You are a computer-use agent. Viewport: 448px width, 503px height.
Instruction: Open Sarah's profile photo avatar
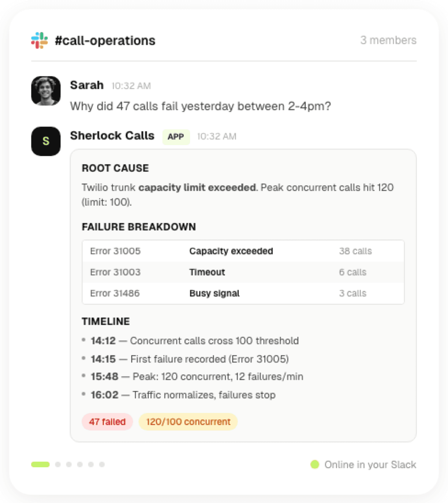[46, 91]
